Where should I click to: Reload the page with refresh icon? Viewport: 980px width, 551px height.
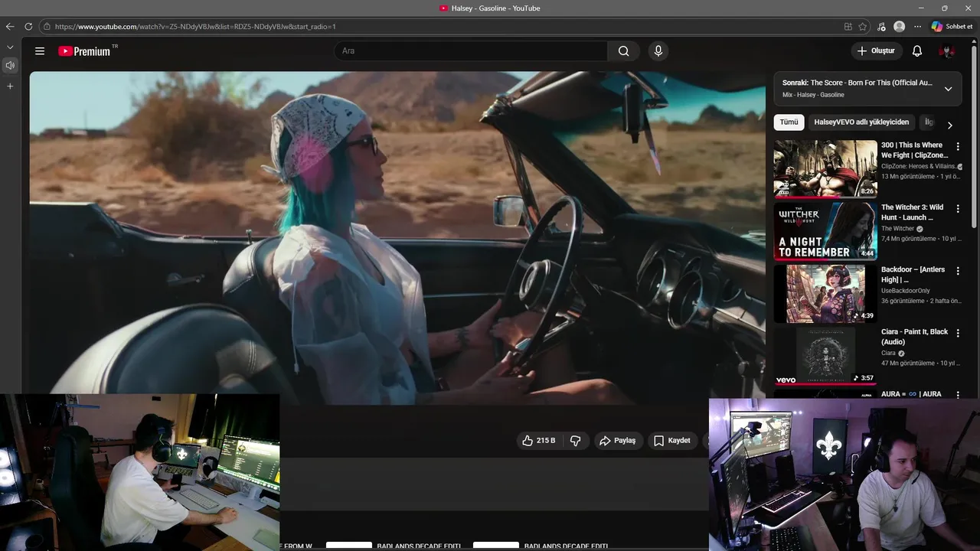28,27
